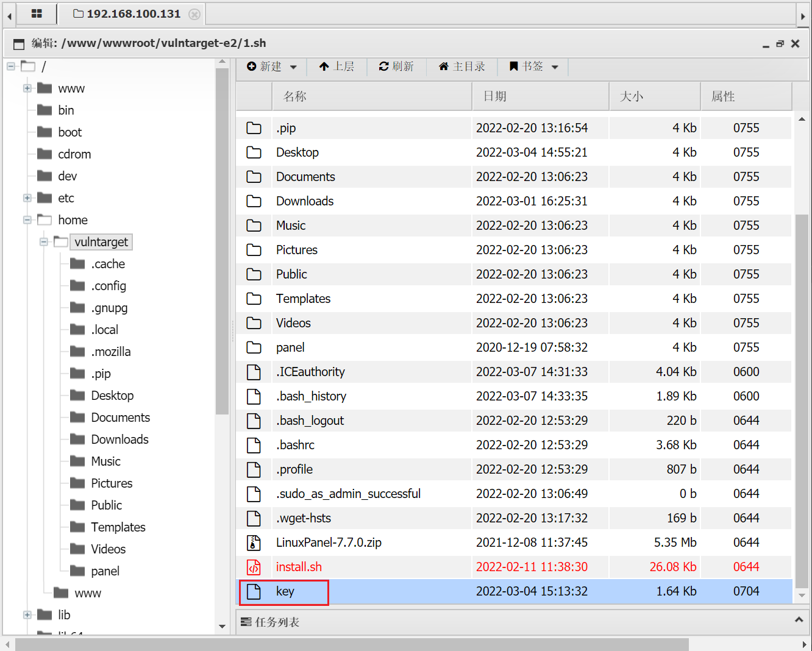Image resolution: width=812 pixels, height=651 pixels.
Task: Click the .bashrc file icon
Action: 254,445
